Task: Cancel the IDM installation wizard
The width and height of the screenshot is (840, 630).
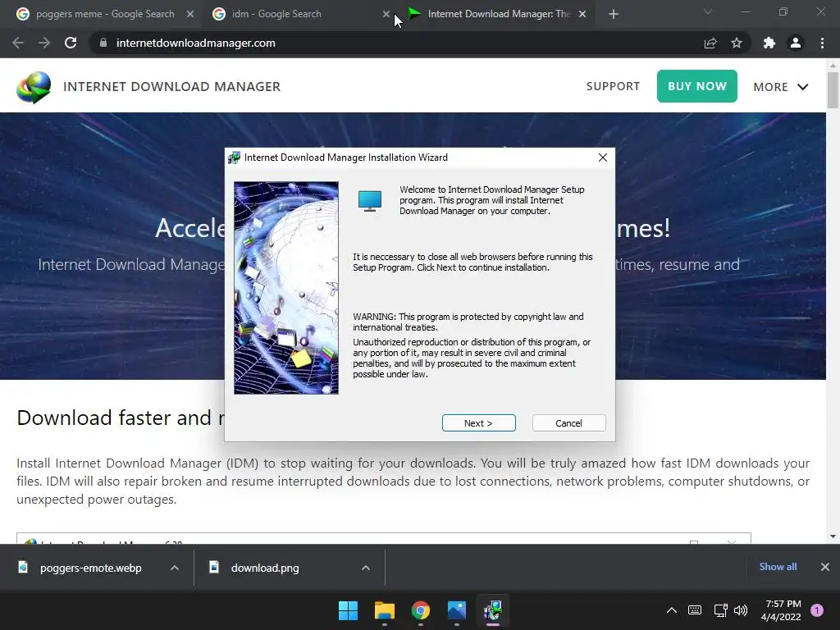Action: tap(568, 422)
